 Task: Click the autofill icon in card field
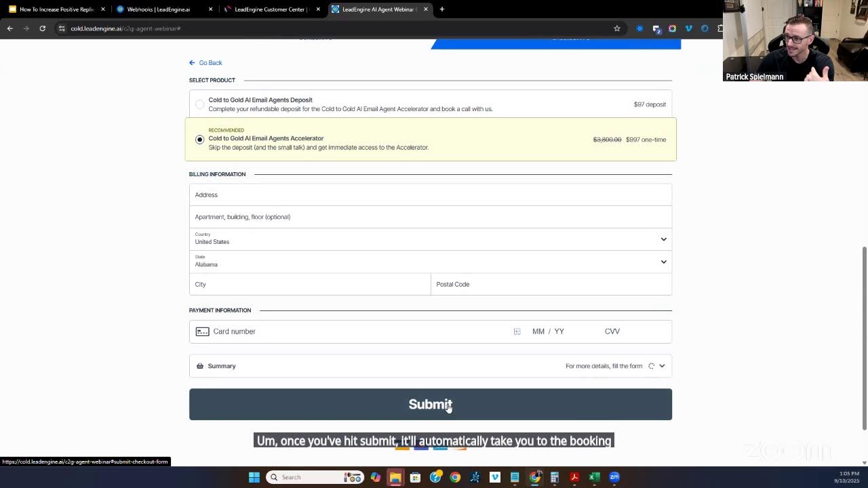tap(517, 331)
